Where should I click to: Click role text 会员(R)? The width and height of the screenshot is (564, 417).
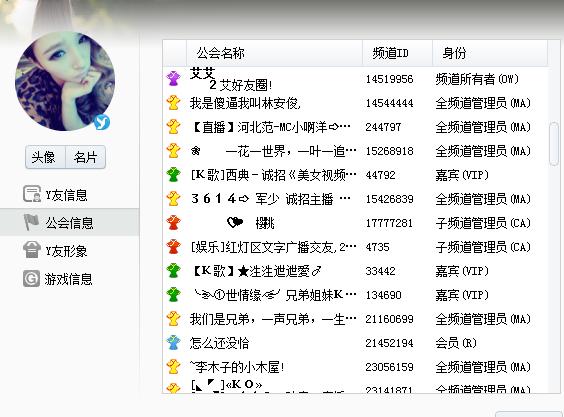point(456,343)
